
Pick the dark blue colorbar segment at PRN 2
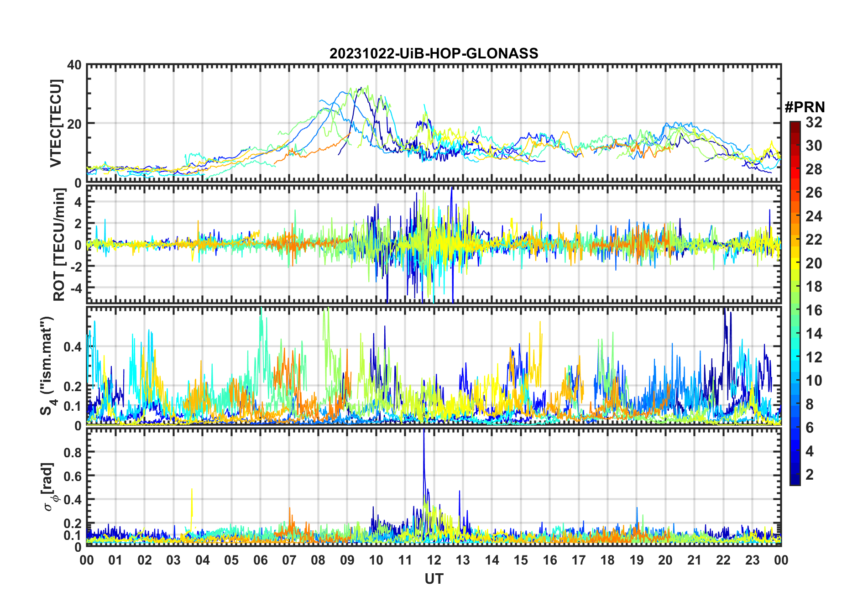tap(795, 475)
